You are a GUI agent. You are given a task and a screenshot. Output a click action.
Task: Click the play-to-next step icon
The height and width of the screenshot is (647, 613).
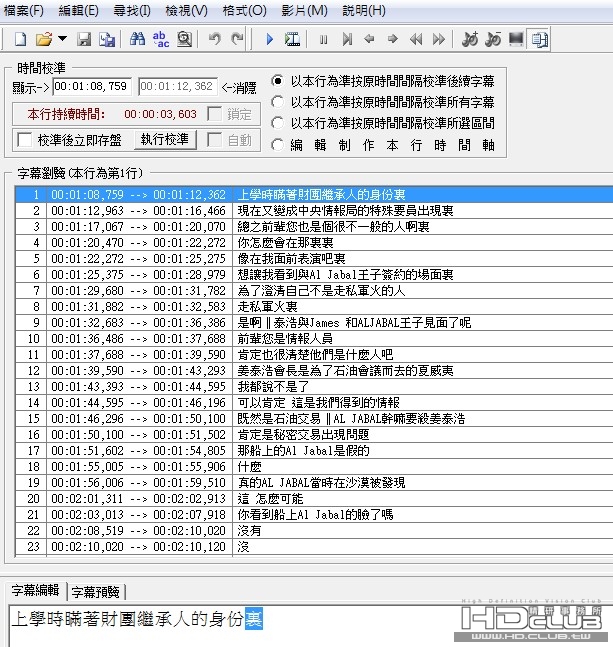pos(347,39)
